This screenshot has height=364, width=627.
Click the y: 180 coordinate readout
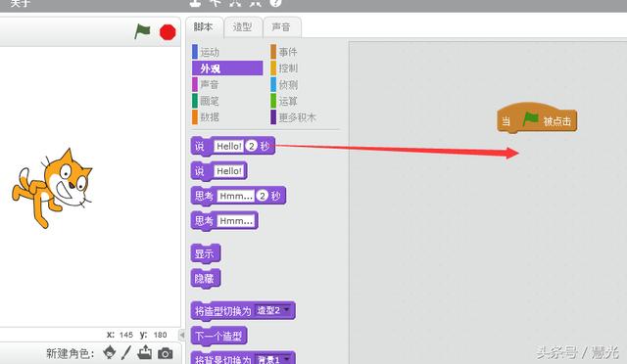coord(154,335)
